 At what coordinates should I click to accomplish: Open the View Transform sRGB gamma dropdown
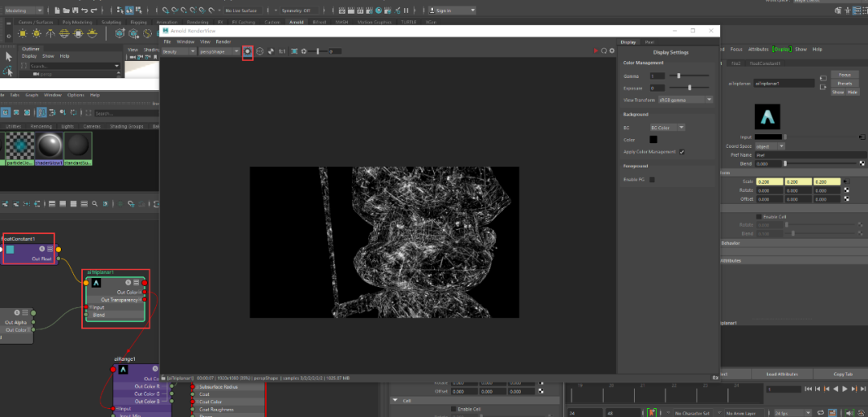(686, 100)
